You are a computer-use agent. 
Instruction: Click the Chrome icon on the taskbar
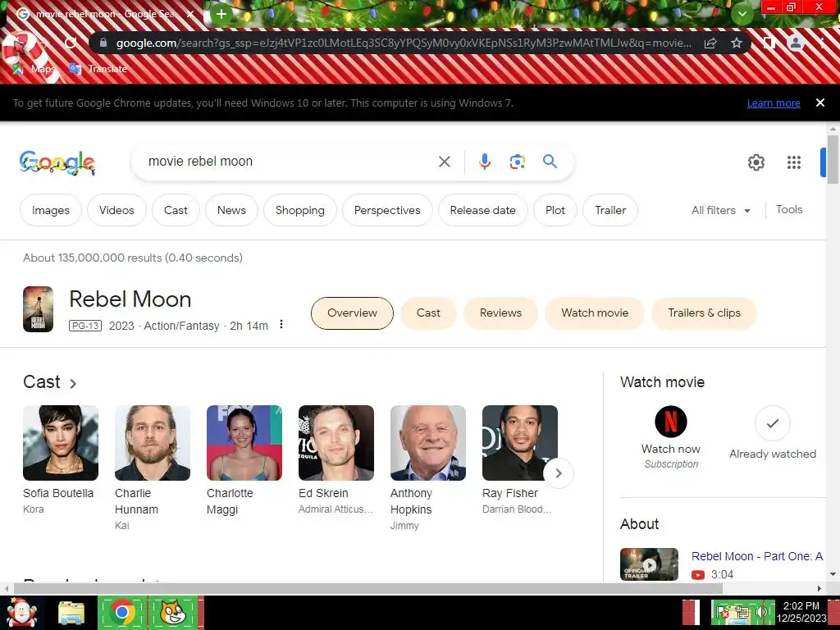click(122, 612)
